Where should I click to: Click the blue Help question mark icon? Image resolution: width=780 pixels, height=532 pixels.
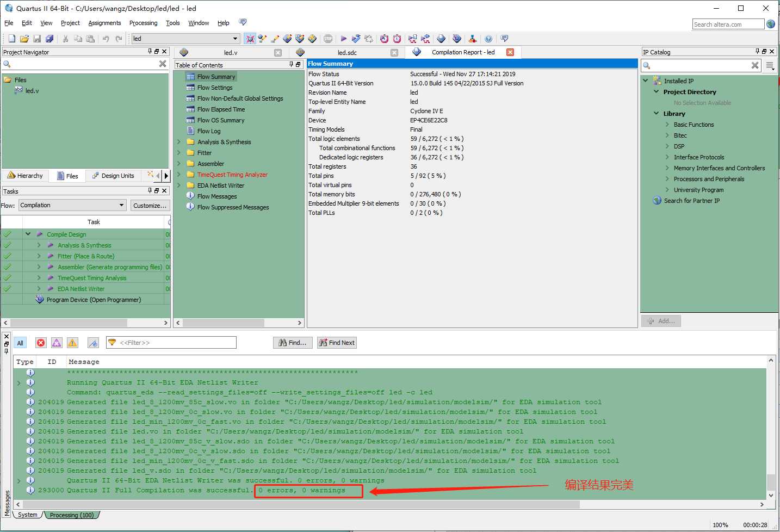pyautogui.click(x=488, y=39)
